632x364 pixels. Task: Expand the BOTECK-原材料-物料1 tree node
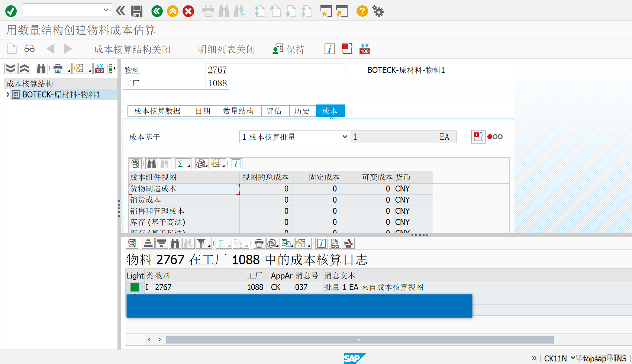(x=7, y=94)
